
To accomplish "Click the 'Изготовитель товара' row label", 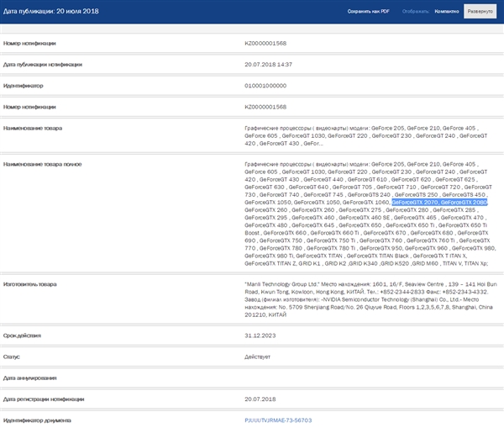I will (30, 283).
